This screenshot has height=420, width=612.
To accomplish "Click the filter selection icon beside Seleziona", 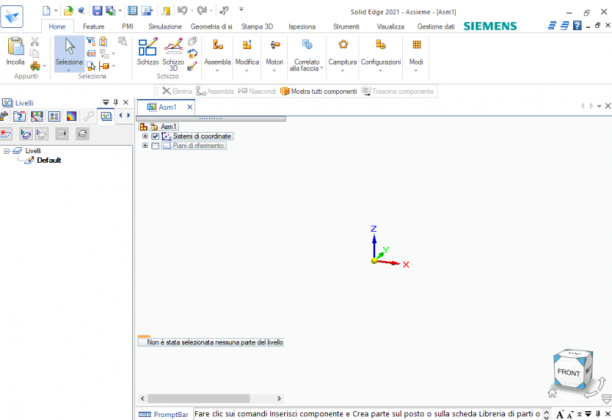I will coord(90,41).
